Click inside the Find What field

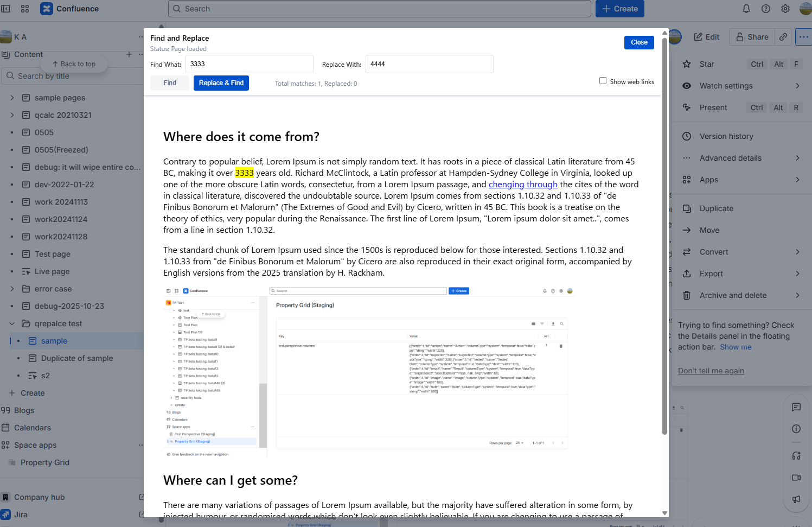pyautogui.click(x=249, y=64)
